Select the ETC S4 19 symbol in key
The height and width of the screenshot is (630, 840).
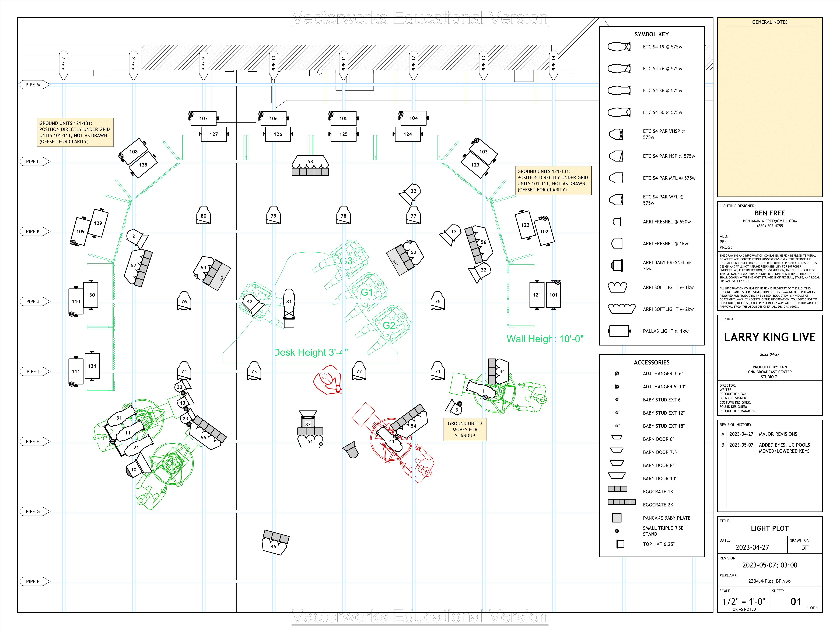click(x=619, y=47)
